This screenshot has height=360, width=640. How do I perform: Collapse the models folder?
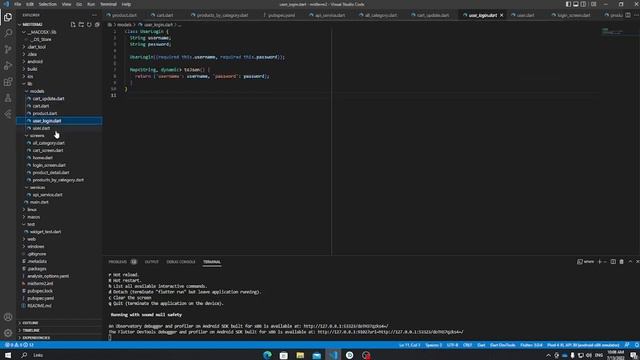point(59,91)
